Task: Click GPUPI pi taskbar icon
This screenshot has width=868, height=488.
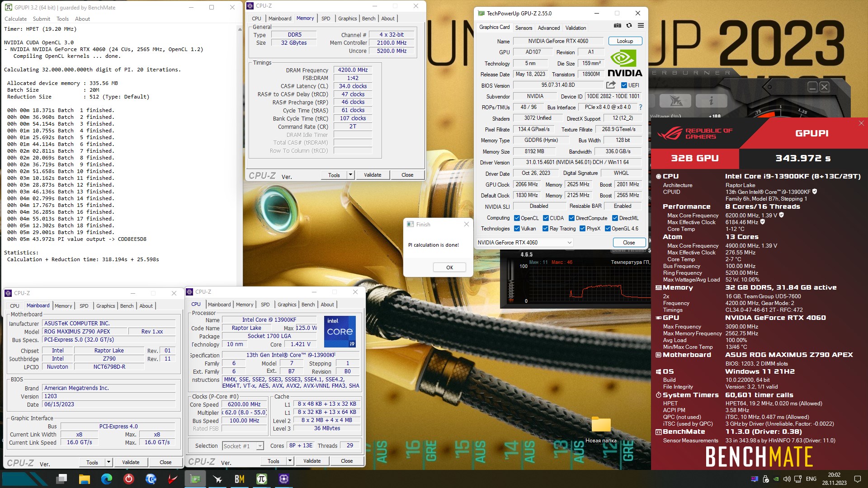Action: pyautogui.click(x=262, y=479)
